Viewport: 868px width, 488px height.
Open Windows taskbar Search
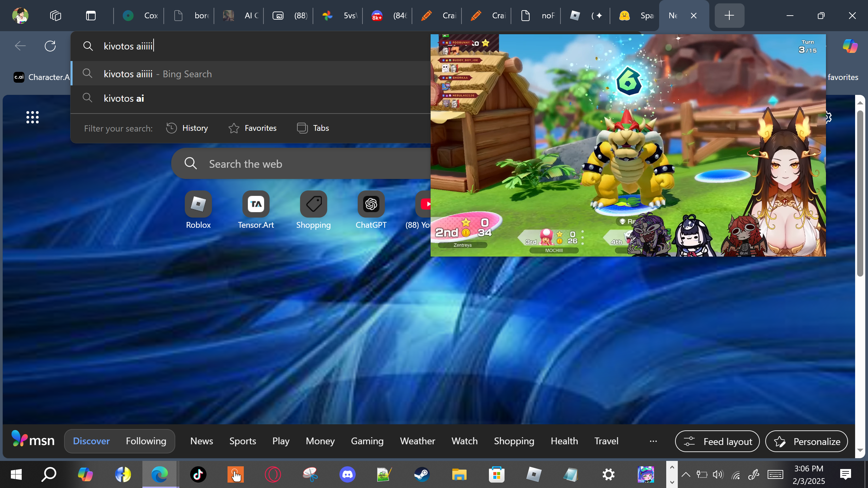(x=49, y=474)
